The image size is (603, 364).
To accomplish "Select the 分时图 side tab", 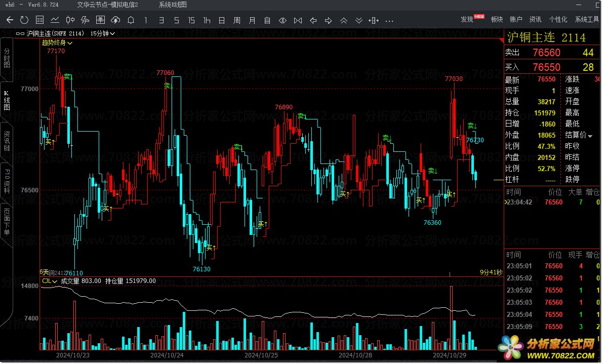I will [x=7, y=58].
